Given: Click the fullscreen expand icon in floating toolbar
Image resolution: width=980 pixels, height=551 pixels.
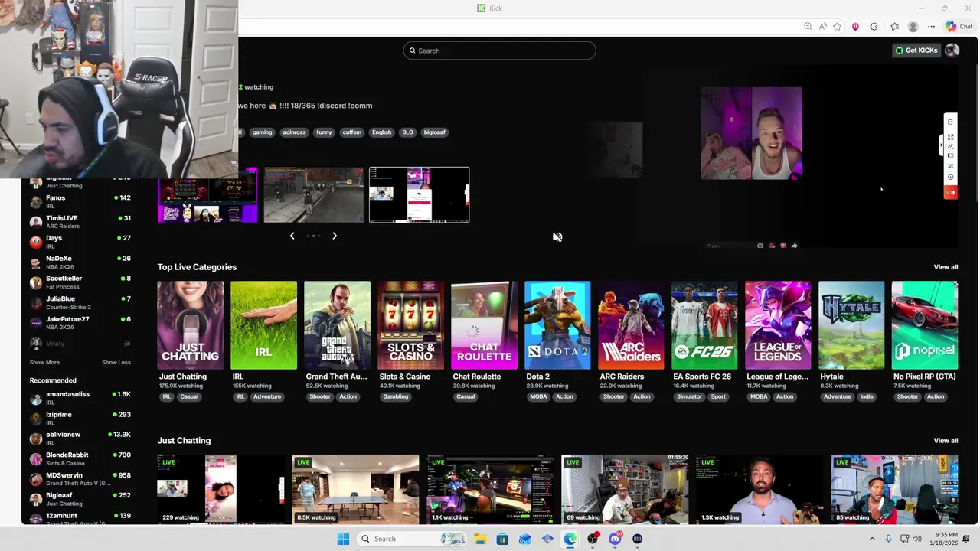Looking at the screenshot, I should click(x=950, y=137).
